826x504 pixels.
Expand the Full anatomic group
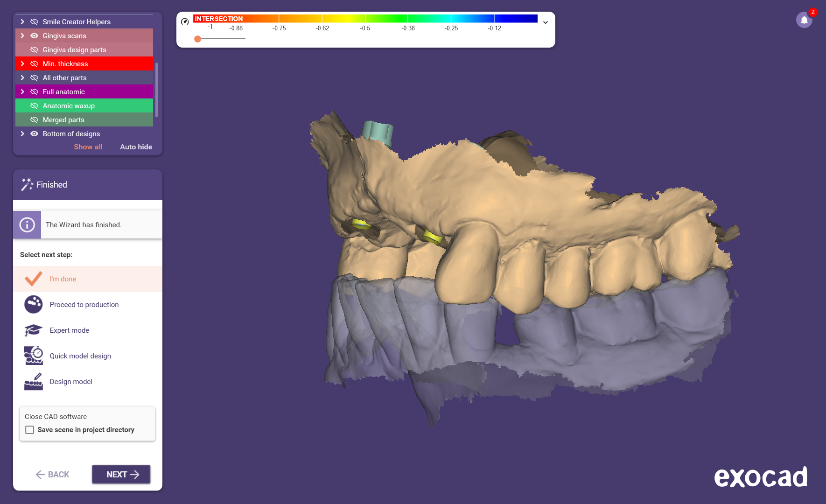click(22, 92)
